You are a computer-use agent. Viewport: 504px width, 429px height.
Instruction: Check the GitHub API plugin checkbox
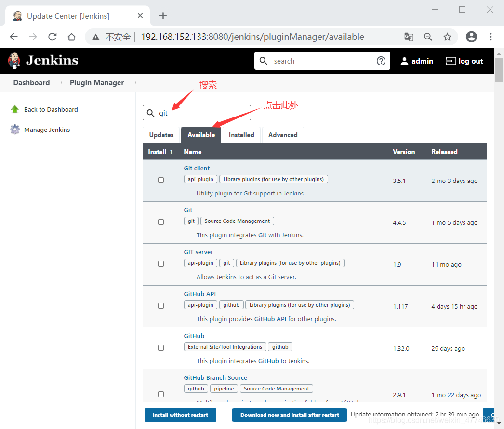161,306
